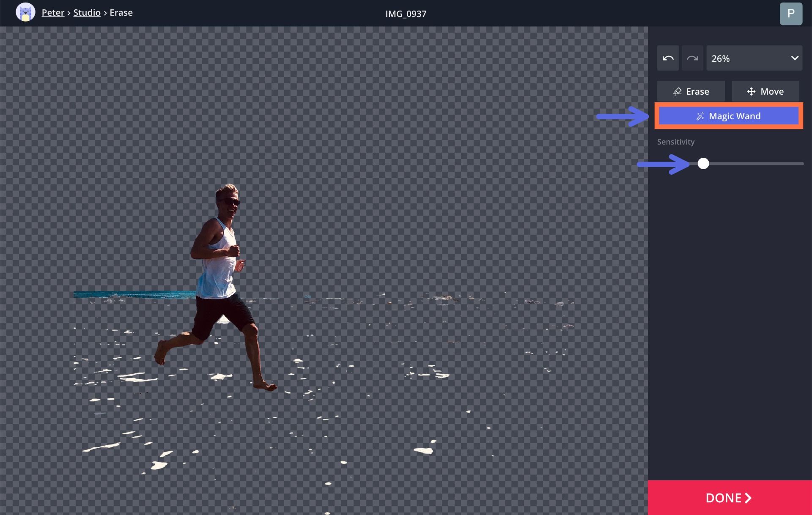Select the Move tool with crosshair icon
This screenshot has height=515, width=812.
point(765,91)
